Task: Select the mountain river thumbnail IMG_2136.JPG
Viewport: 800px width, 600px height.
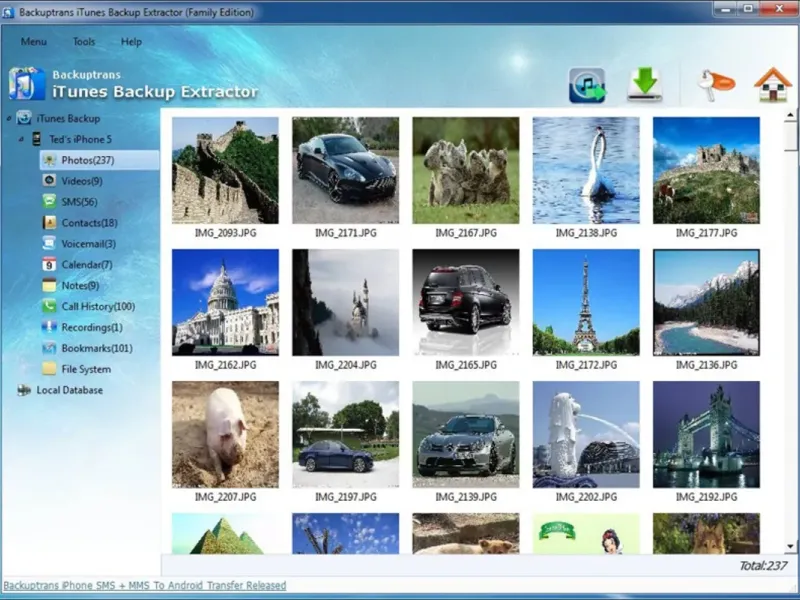Action: point(706,302)
